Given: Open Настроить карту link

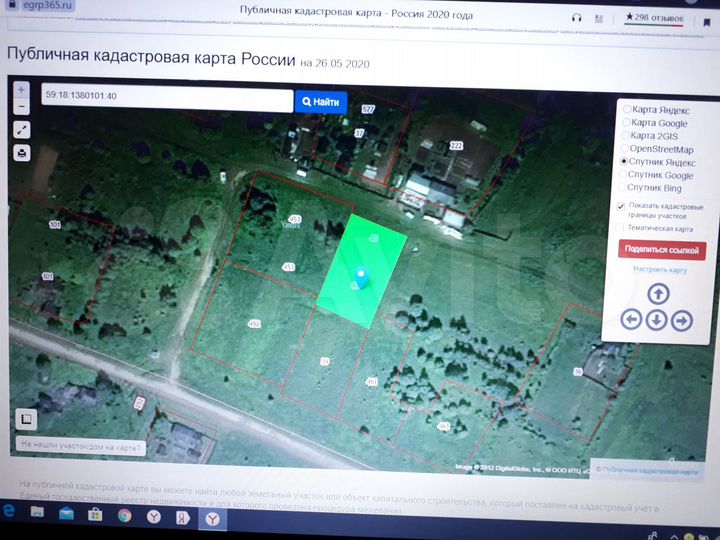Looking at the screenshot, I should coord(660,270).
